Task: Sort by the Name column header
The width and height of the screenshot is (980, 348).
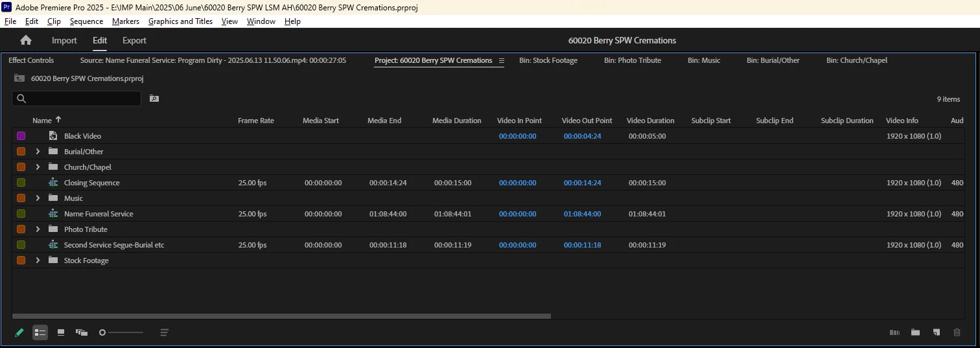Action: tap(42, 121)
